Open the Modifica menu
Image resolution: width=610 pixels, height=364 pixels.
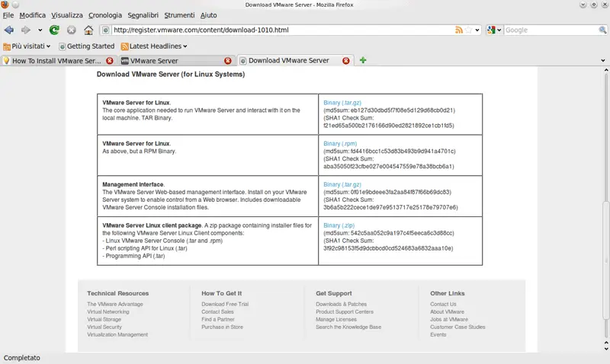[x=32, y=15]
